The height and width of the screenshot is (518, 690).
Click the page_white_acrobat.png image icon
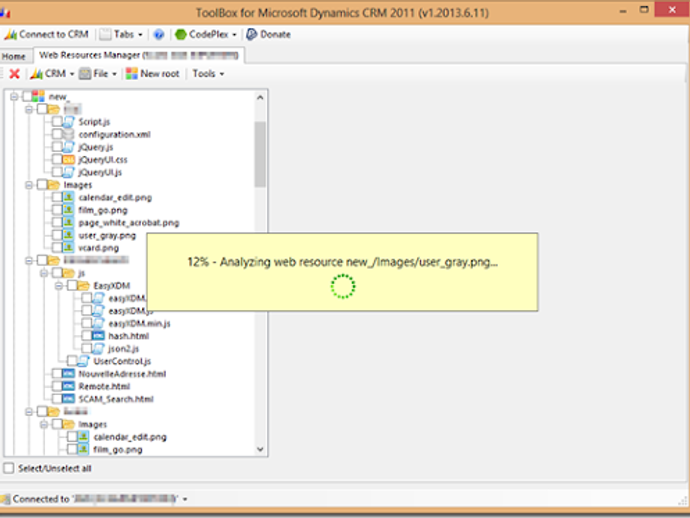coord(69,222)
